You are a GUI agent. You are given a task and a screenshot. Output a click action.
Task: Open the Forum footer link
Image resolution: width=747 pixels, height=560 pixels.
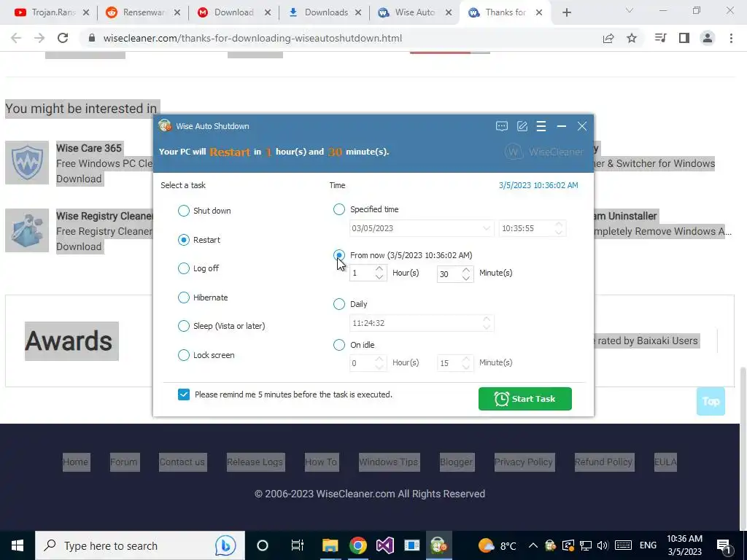click(124, 462)
